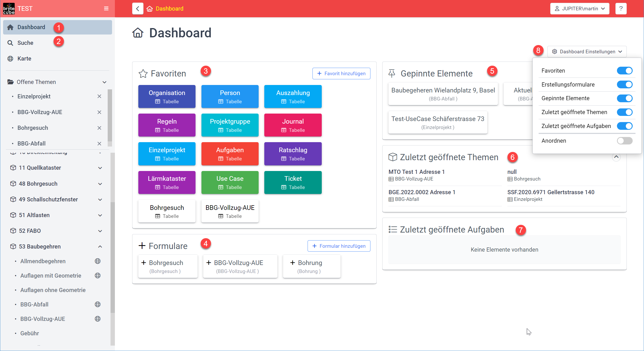This screenshot has height=351, width=644.
Task: Close the BBG-Abfall open theme
Action: (99, 144)
